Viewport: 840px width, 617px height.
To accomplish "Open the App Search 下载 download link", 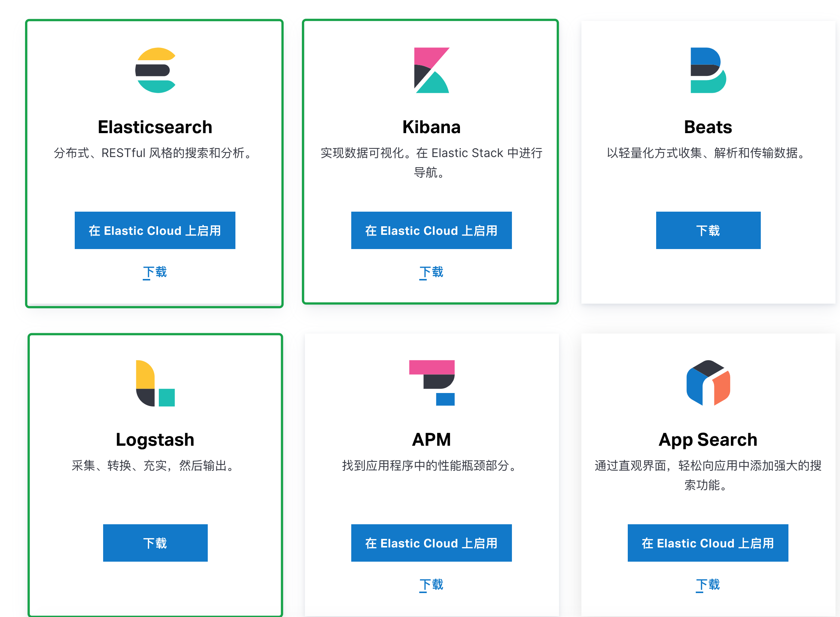I will (708, 584).
